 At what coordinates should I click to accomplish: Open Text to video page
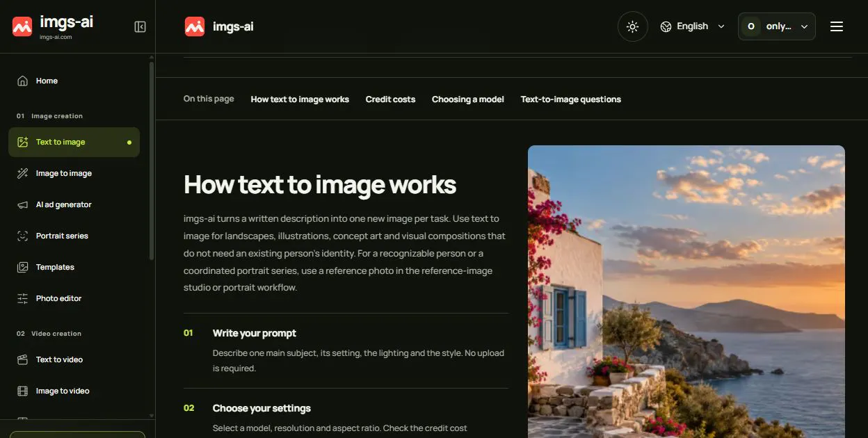pyautogui.click(x=74, y=359)
